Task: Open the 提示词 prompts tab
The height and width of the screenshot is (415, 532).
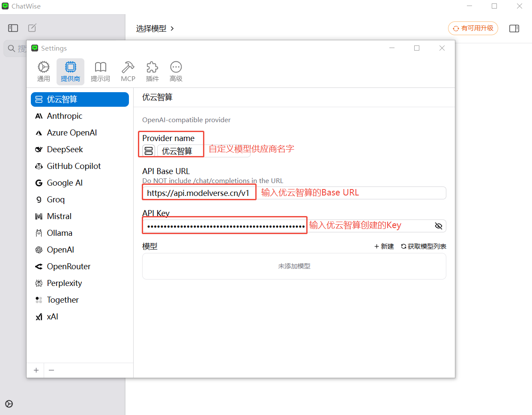Action: pos(100,72)
